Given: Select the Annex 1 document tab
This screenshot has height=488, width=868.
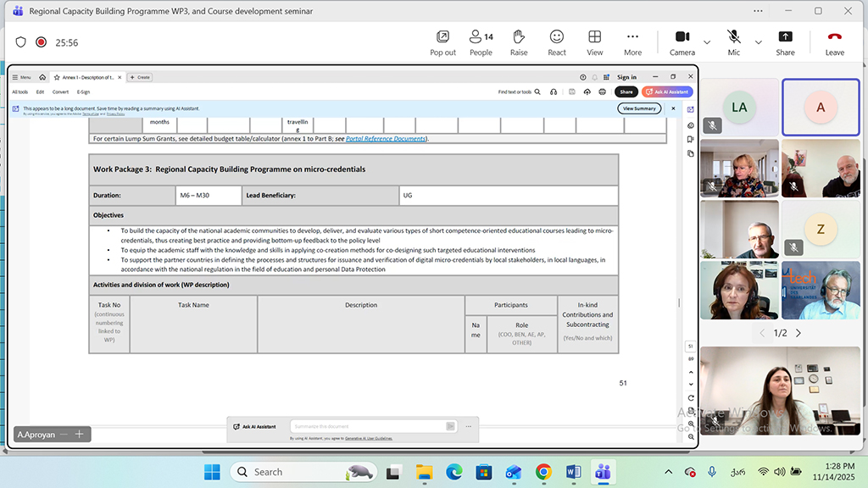Looking at the screenshot, I should pos(87,77).
